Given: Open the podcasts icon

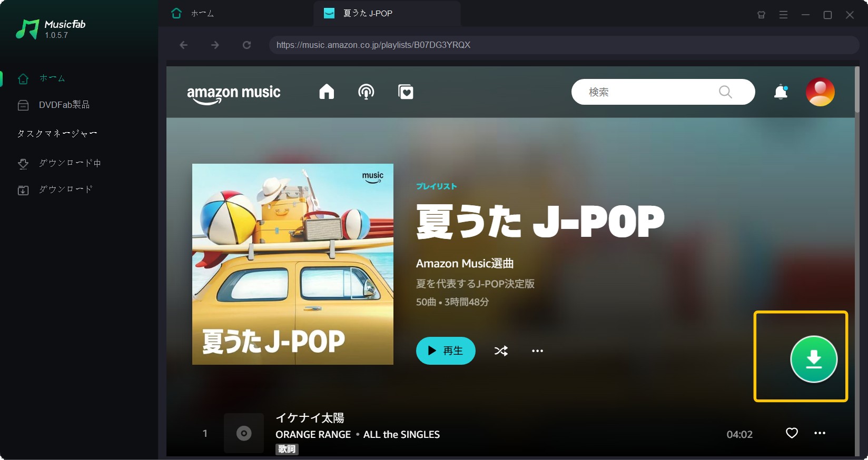Looking at the screenshot, I should pos(366,92).
